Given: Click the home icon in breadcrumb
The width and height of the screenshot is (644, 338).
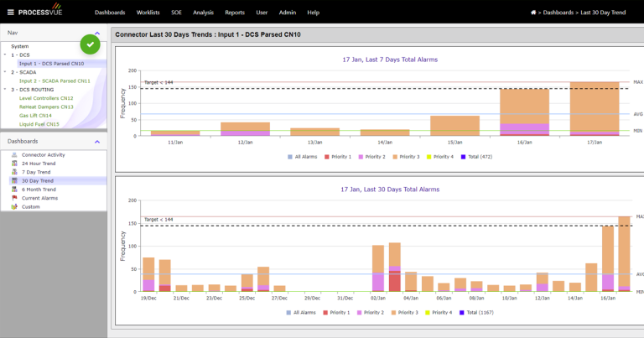Looking at the screenshot, I should (x=533, y=13).
